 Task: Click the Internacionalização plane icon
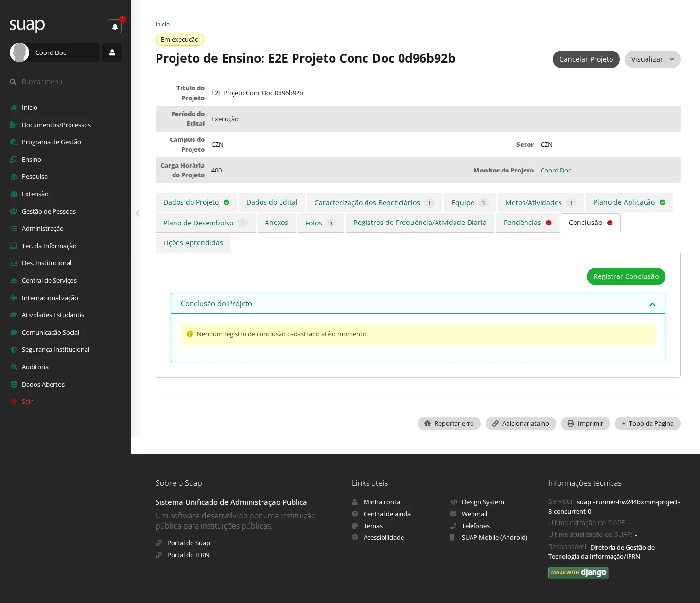[x=14, y=298]
